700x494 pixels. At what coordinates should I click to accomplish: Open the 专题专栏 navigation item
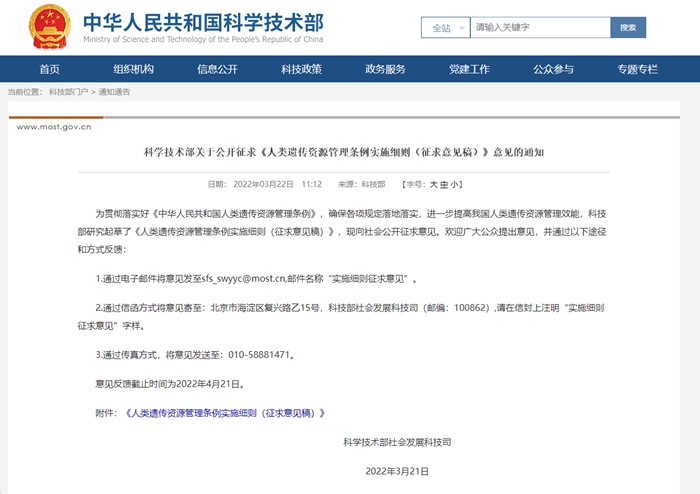pyautogui.click(x=637, y=69)
